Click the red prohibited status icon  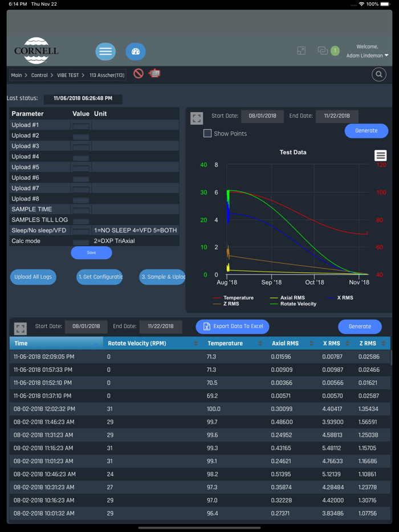[138, 73]
